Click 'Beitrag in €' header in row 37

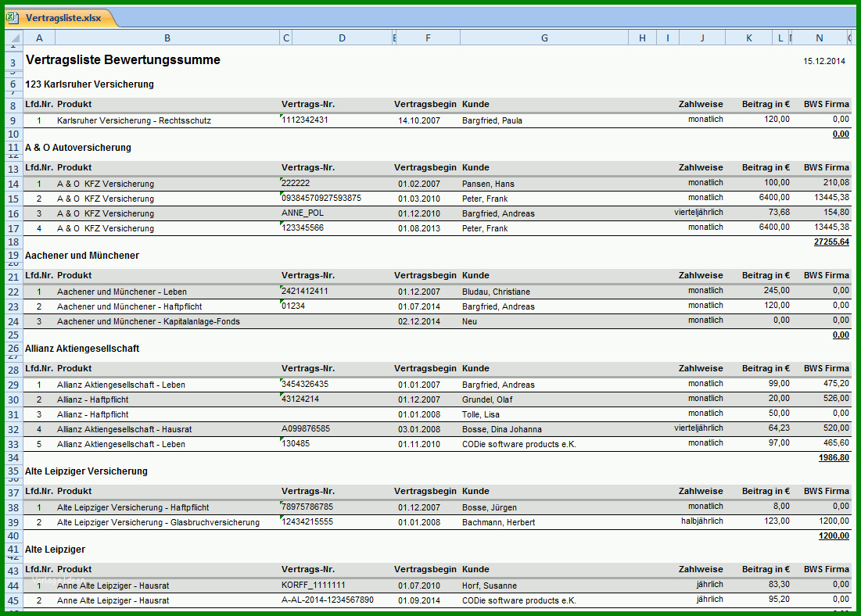coord(766,491)
